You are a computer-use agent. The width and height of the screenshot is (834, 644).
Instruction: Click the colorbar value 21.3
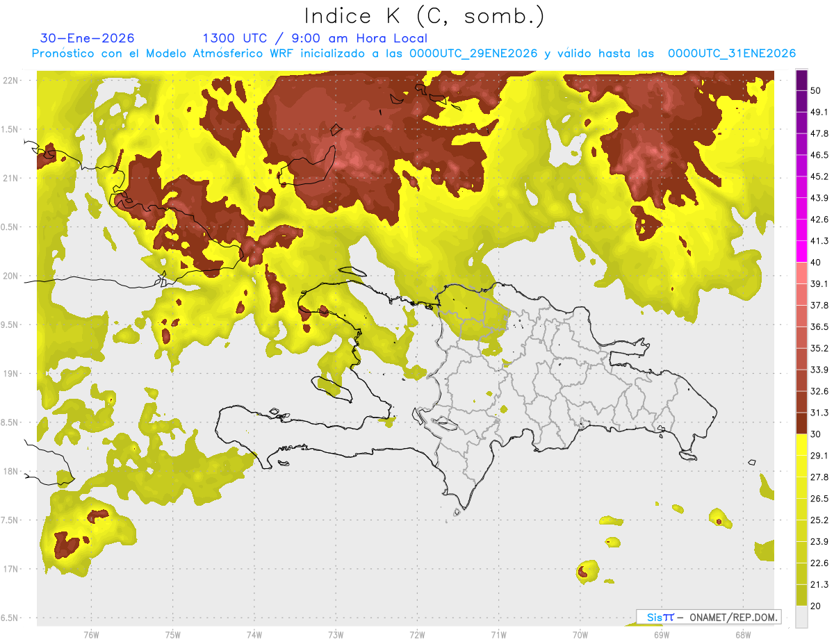819,585
